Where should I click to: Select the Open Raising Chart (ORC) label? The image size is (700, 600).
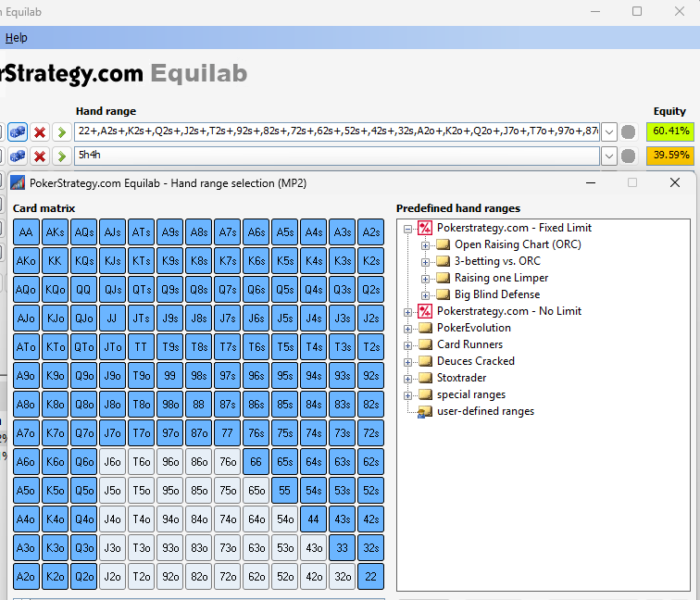[x=518, y=244]
